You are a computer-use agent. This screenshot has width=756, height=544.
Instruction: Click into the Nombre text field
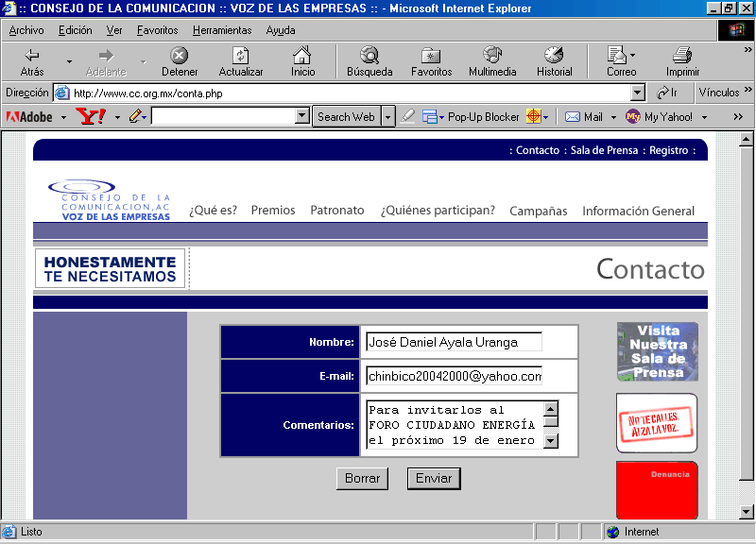pos(454,342)
